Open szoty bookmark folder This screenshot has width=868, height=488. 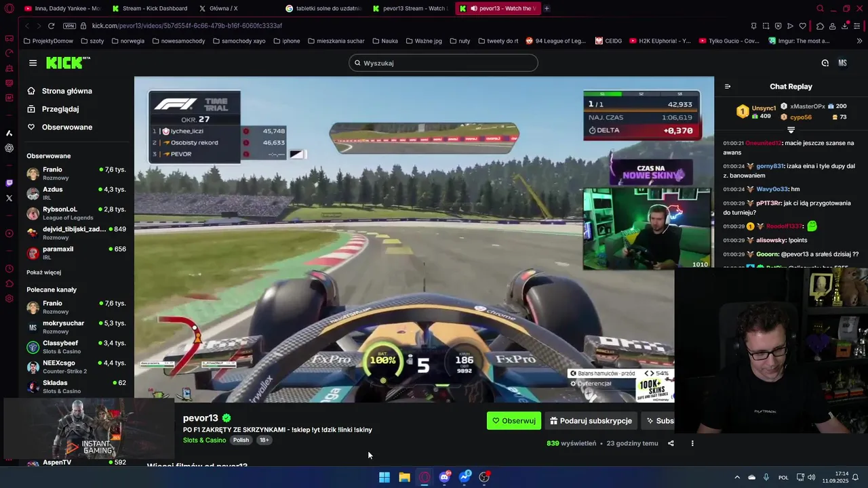coord(92,41)
